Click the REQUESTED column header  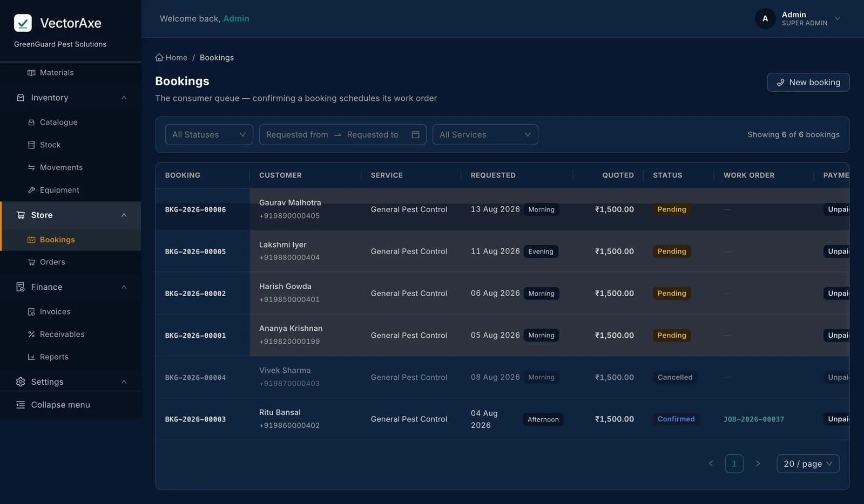click(493, 175)
